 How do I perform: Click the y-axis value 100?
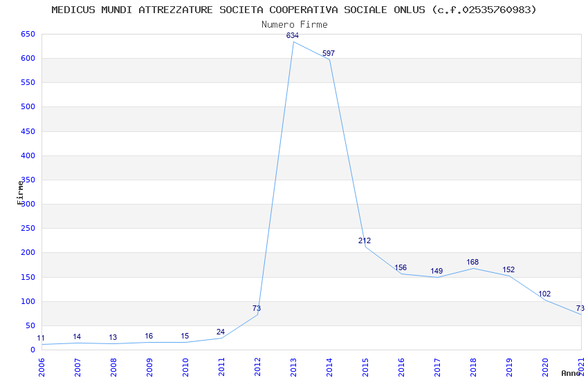[28, 301]
